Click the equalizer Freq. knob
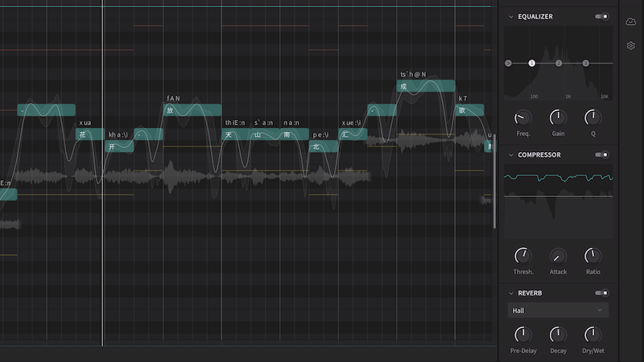 pos(523,117)
